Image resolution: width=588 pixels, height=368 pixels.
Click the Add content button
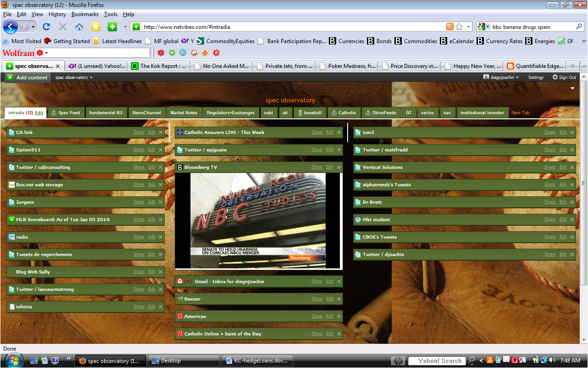[x=28, y=78]
